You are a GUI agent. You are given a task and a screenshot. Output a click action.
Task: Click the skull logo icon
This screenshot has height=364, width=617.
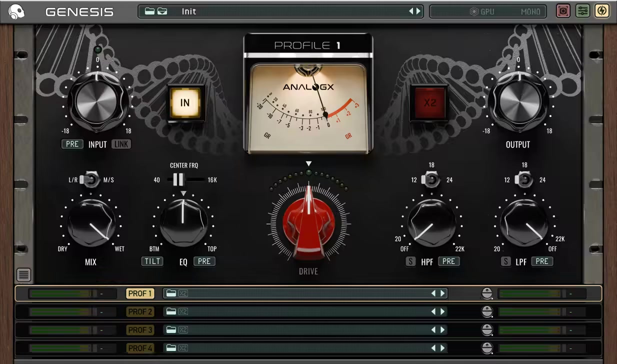pos(16,11)
